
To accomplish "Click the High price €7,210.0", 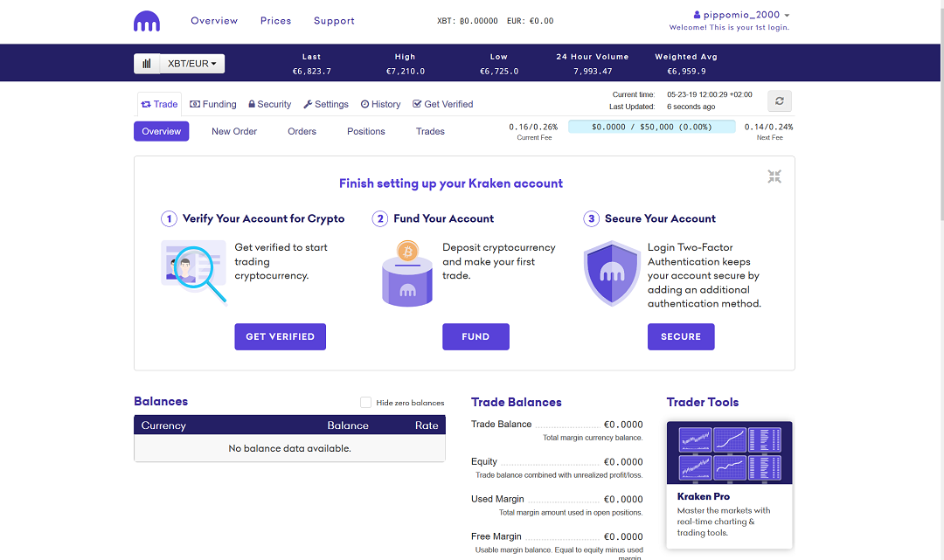I will tap(406, 71).
